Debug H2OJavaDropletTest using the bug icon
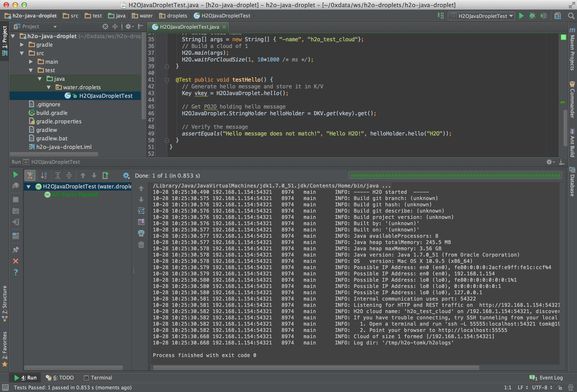577x392 pixels. pos(532,16)
